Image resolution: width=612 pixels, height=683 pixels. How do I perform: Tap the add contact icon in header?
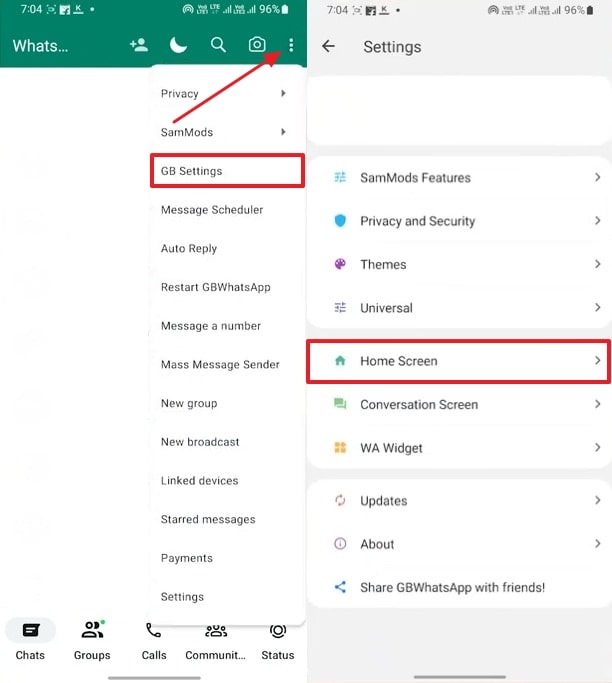point(139,45)
